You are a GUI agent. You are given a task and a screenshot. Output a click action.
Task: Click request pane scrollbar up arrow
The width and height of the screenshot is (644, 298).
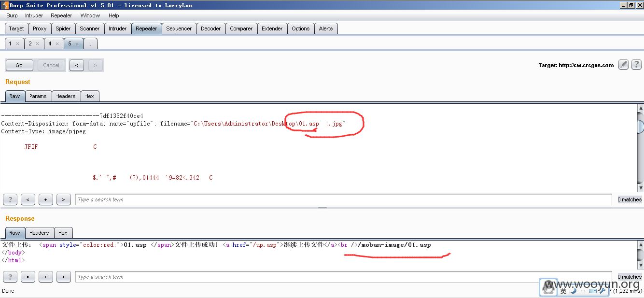(641, 109)
